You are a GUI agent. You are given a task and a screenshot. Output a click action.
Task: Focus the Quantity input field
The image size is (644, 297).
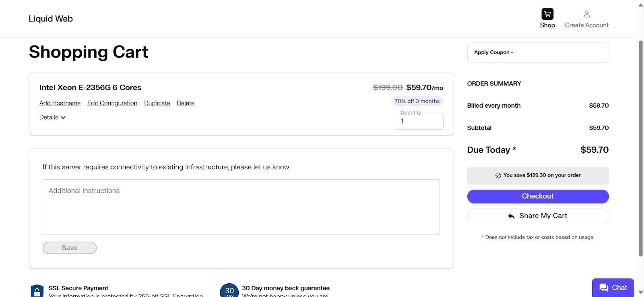click(419, 121)
